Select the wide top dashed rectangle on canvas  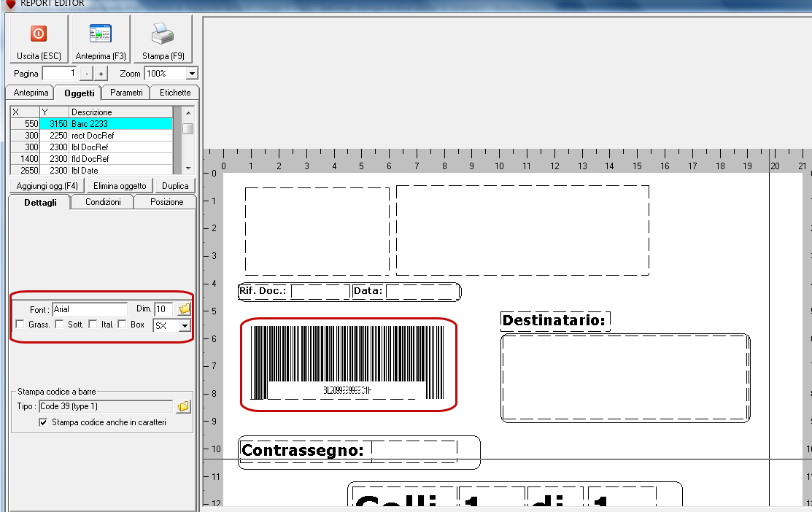click(x=522, y=230)
